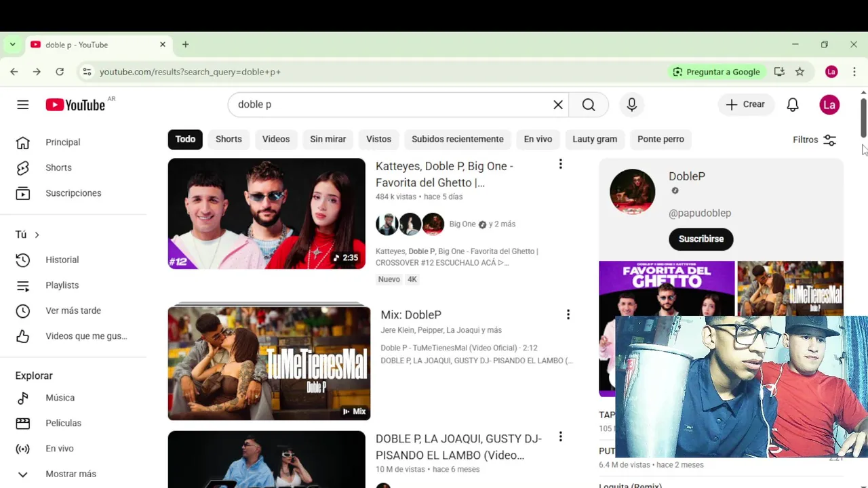Open options menu for Mix: DobleP

568,314
